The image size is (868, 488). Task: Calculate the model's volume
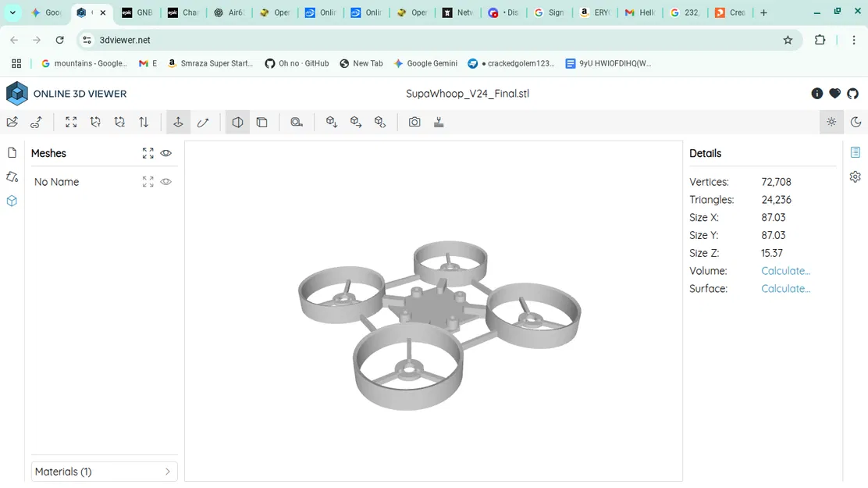coord(785,270)
